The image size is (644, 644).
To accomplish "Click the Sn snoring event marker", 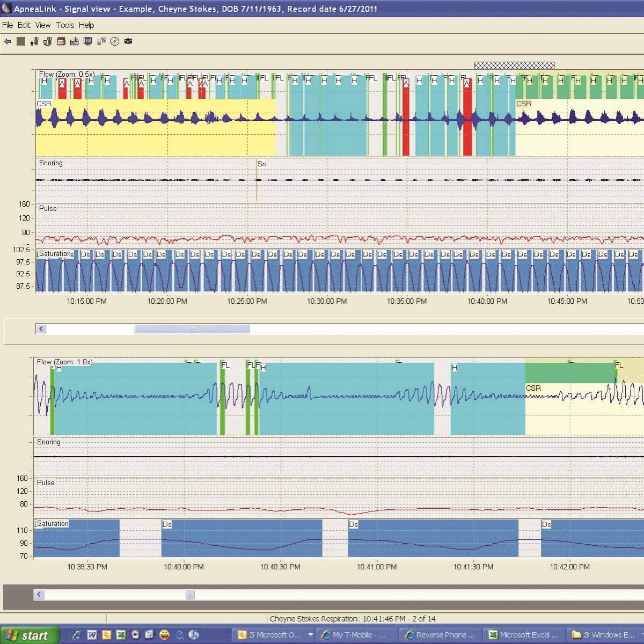I will 261,164.
